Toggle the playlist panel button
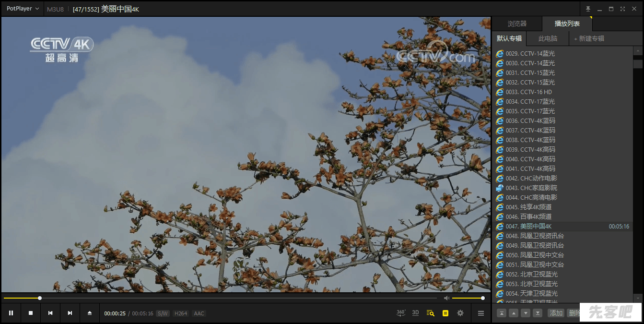Image resolution: width=644 pixels, height=324 pixels. 445,313
